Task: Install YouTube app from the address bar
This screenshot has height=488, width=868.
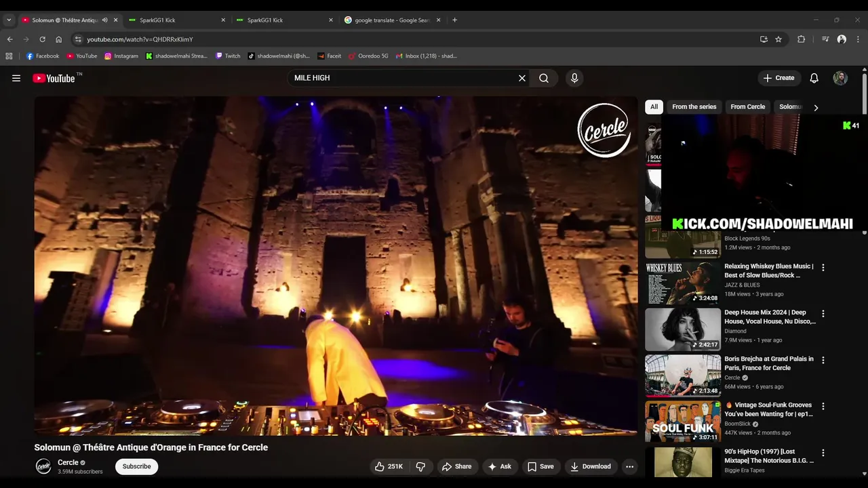Action: point(764,39)
